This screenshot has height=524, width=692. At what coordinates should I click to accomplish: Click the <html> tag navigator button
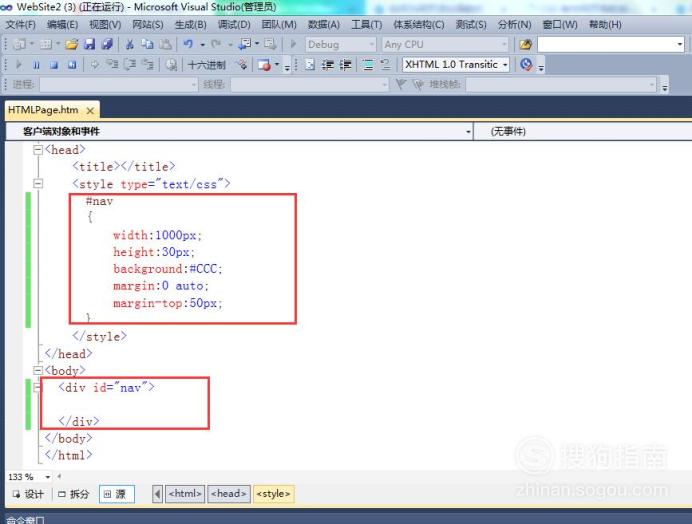(x=185, y=494)
